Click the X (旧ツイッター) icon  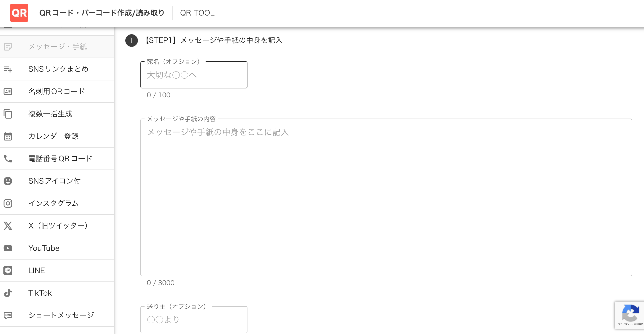pos(8,225)
